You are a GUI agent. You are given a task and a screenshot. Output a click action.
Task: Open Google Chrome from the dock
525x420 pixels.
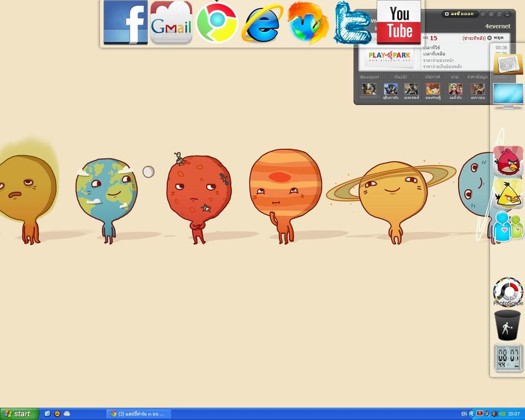coord(217,22)
